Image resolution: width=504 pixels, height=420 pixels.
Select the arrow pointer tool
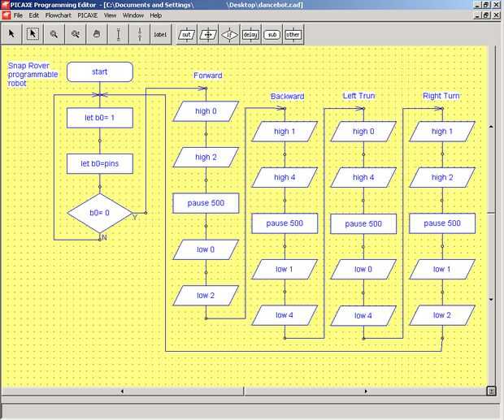click(x=11, y=34)
